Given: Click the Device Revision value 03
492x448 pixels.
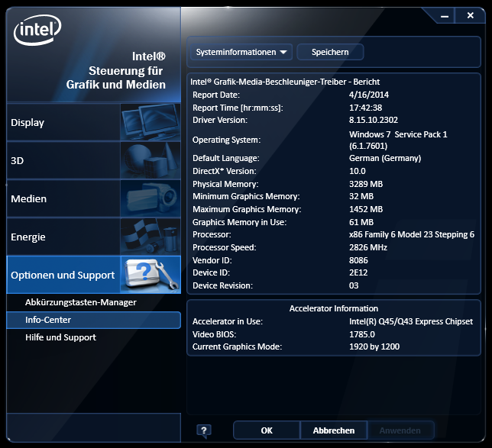Looking at the screenshot, I should pos(354,285).
